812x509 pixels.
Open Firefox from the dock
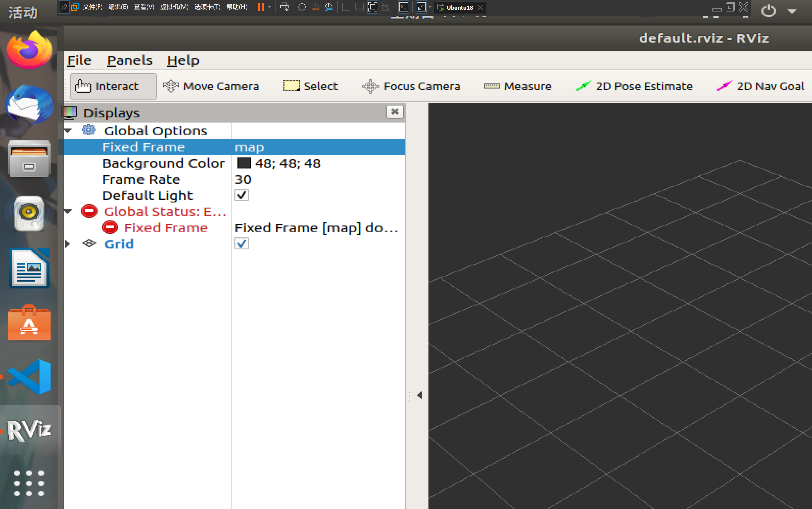tap(29, 50)
